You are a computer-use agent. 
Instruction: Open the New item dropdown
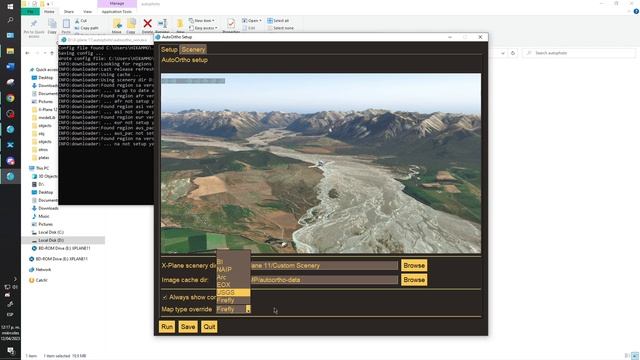click(202, 20)
